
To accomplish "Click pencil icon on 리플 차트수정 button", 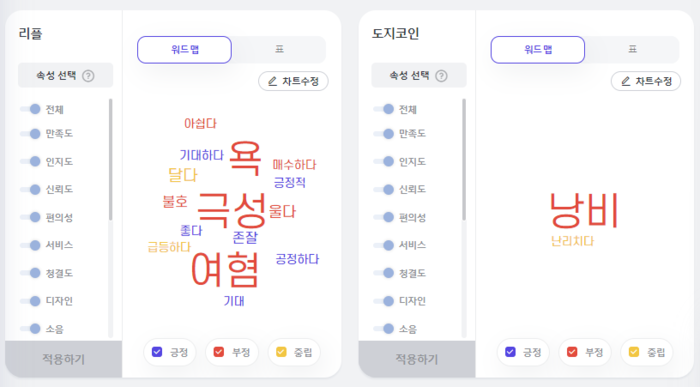I will (x=272, y=81).
